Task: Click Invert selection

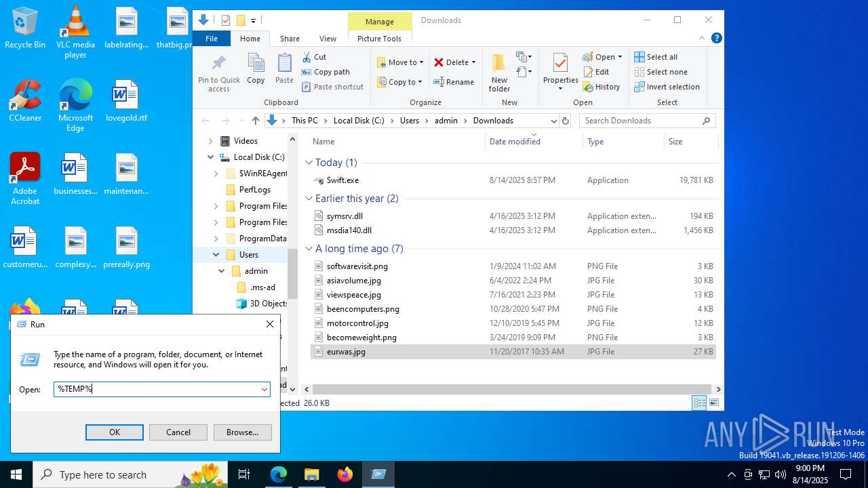Action: click(x=667, y=87)
